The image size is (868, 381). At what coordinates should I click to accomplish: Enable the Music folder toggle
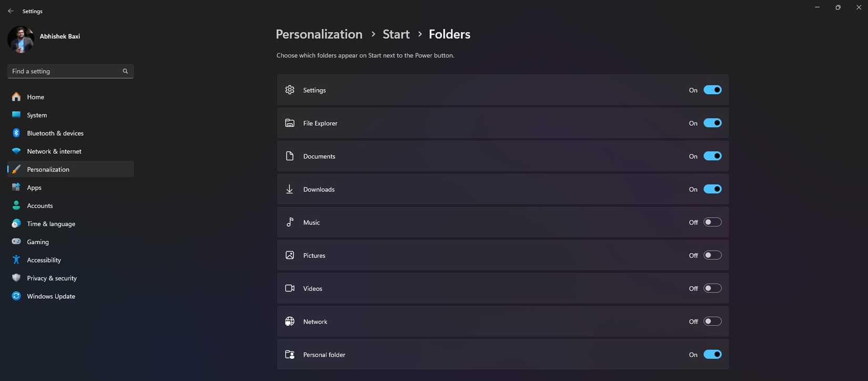point(712,222)
